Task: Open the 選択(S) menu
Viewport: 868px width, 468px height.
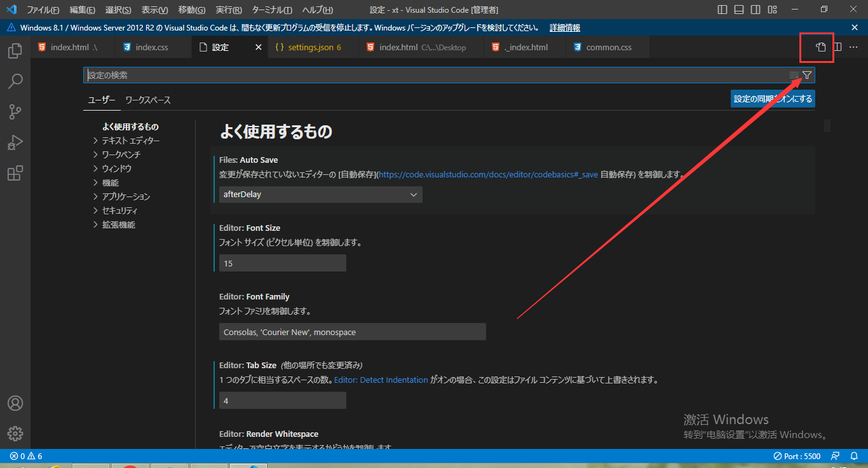Action: pos(118,10)
